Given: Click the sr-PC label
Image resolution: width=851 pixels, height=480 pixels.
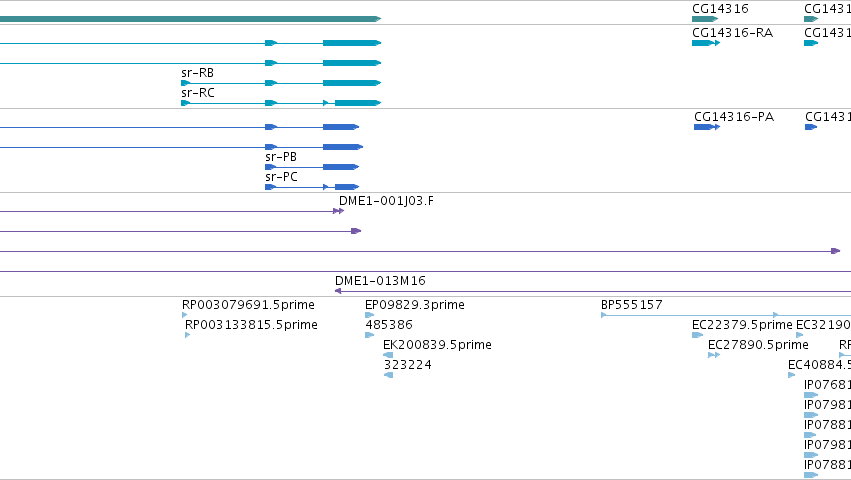Looking at the screenshot, I should pyautogui.click(x=281, y=177).
